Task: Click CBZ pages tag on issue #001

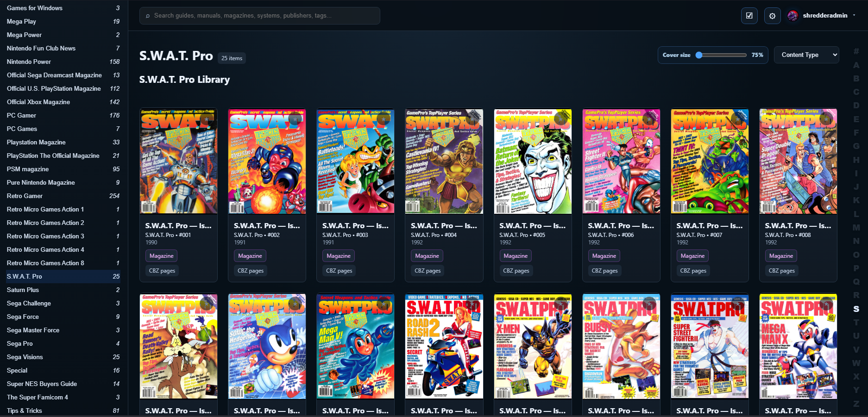Action: [x=162, y=271]
